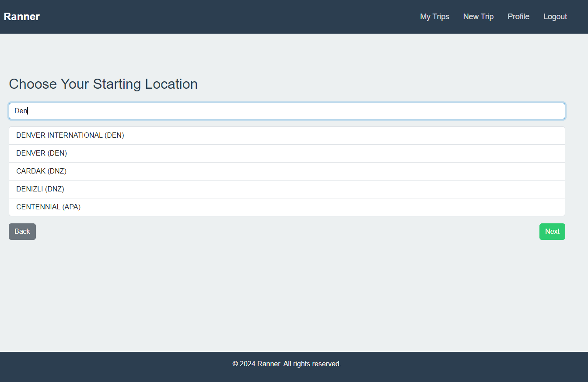Log out using the Logout link
Screen dimensions: 588x382
click(555, 17)
